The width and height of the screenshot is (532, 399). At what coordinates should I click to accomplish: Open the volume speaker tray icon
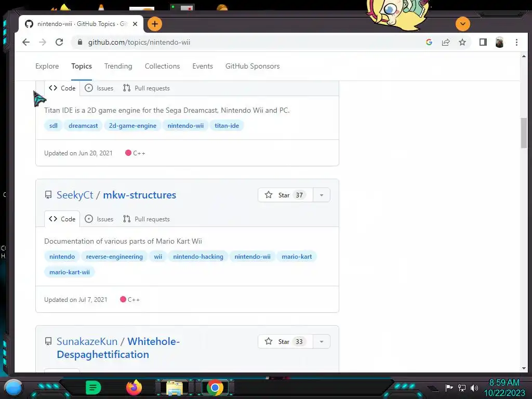pos(474,388)
